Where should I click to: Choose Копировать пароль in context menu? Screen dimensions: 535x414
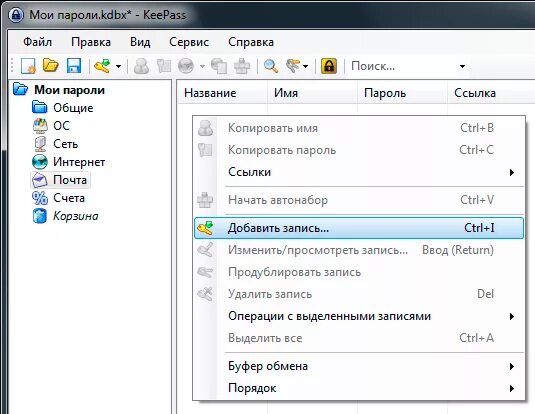tap(359, 150)
